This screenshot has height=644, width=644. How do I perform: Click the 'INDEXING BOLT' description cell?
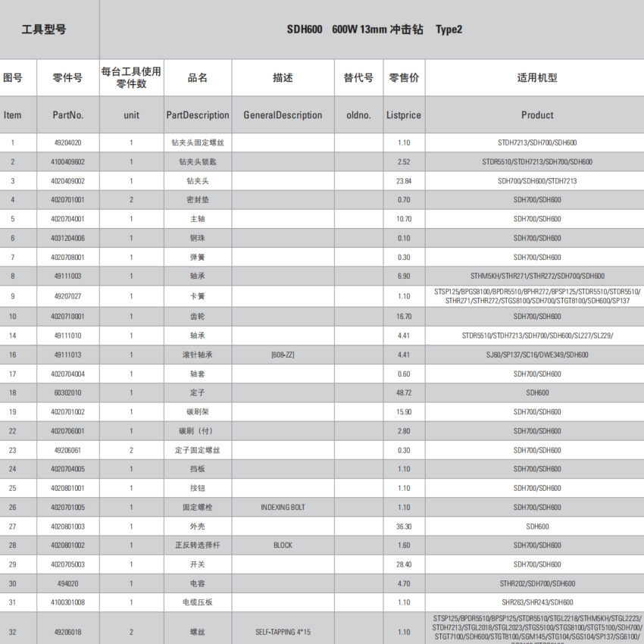[283, 508]
